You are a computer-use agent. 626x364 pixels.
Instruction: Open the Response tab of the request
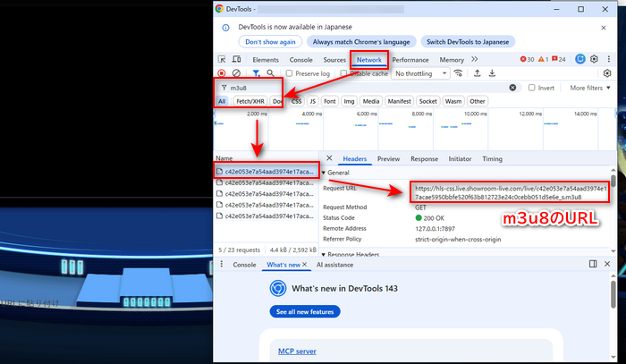point(423,158)
